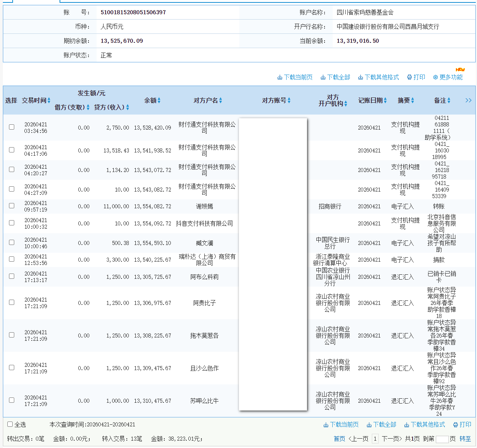Image resolution: width=477 pixels, height=448 pixels.
Task: Sort the 贷方(收入) column by its arrows
Action: pos(128,108)
